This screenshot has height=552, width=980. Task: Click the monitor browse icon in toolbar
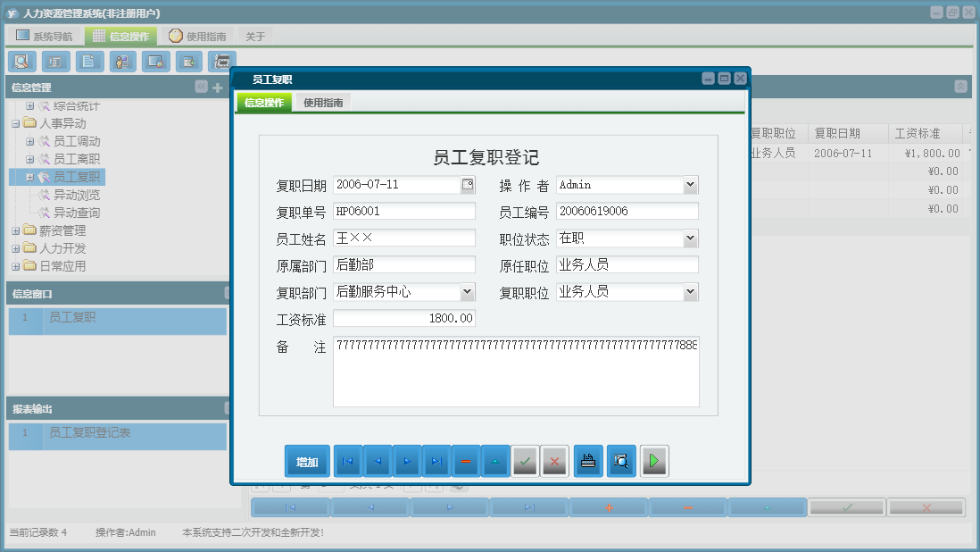[x=155, y=61]
